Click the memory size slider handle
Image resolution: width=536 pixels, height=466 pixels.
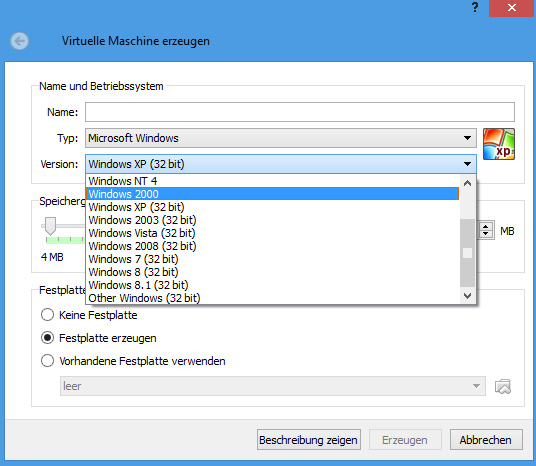(51, 226)
